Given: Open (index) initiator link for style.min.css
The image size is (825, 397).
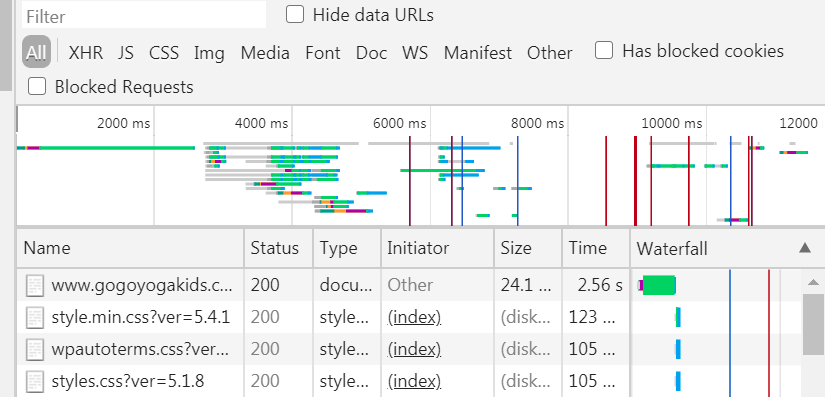Looking at the screenshot, I should pos(414,317).
